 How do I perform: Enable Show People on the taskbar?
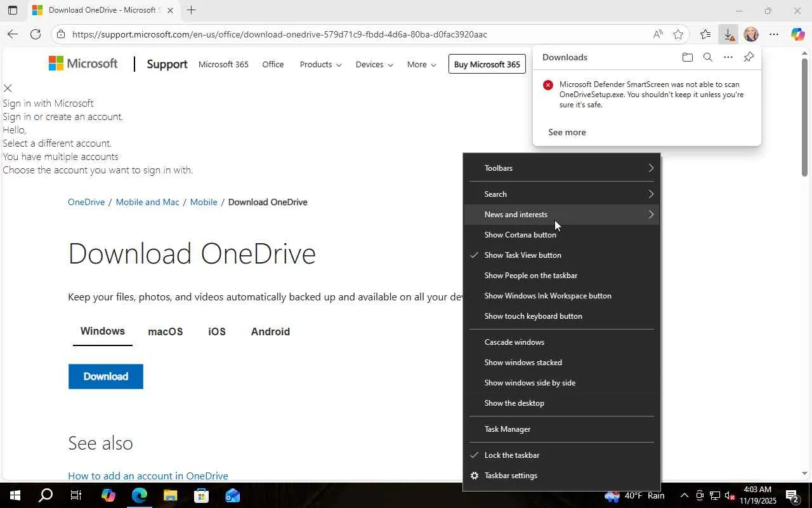[x=562, y=276]
